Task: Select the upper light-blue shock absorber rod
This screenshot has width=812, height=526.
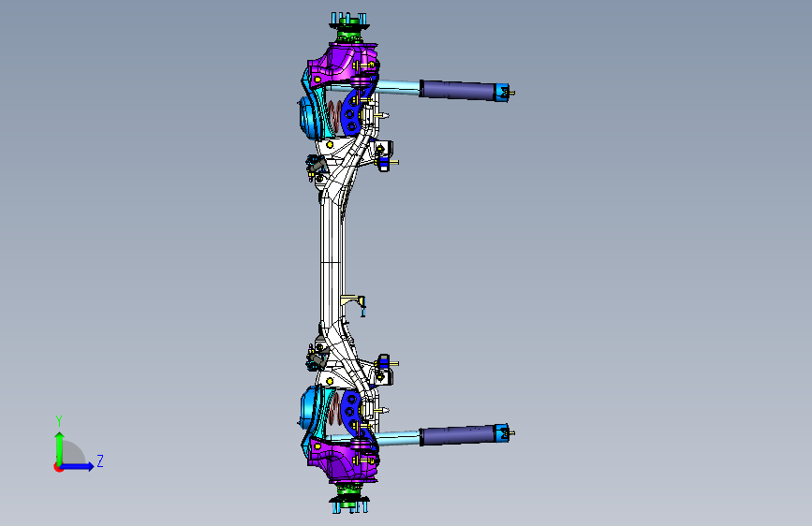Action: pyautogui.click(x=398, y=86)
